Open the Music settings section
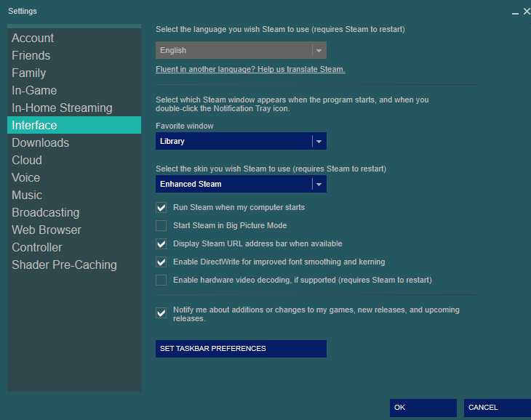The height and width of the screenshot is (420, 531). [x=73, y=195]
